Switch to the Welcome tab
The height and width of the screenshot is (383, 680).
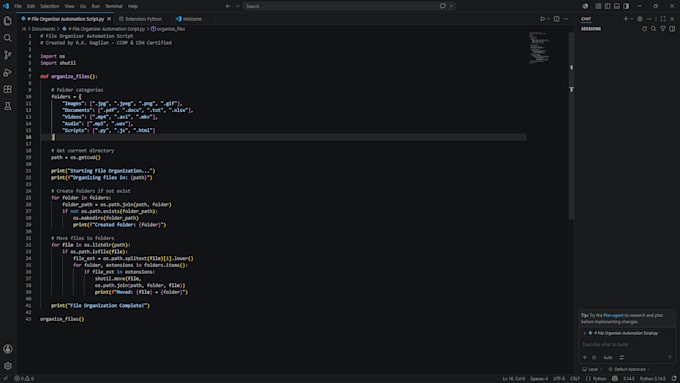click(189, 19)
